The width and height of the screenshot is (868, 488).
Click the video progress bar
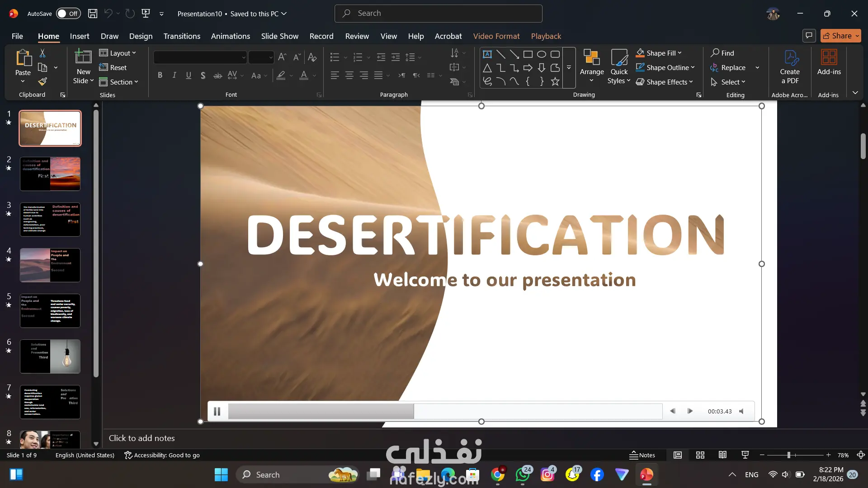445,411
